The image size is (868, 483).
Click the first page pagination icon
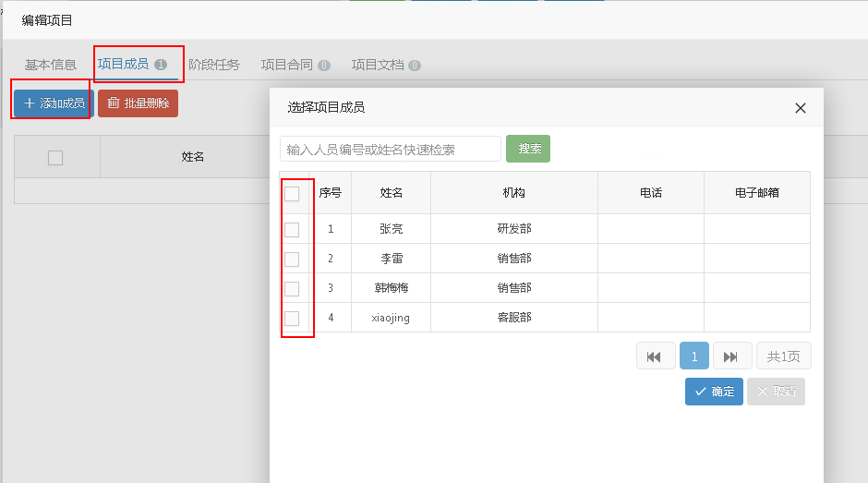point(656,356)
